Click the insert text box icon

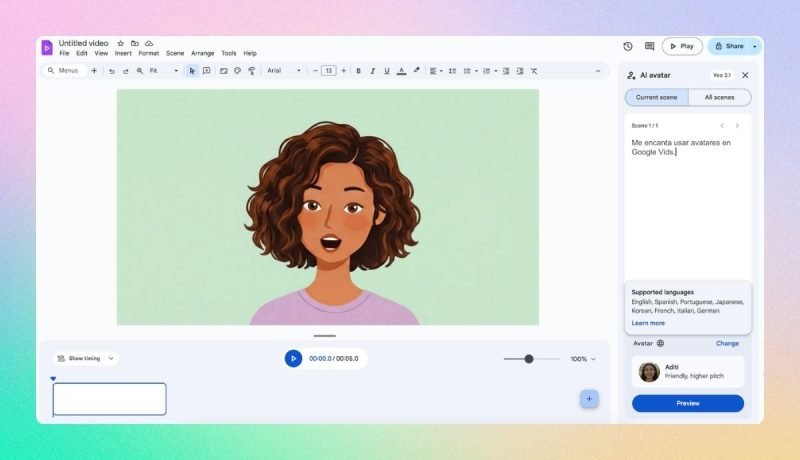[x=207, y=71]
